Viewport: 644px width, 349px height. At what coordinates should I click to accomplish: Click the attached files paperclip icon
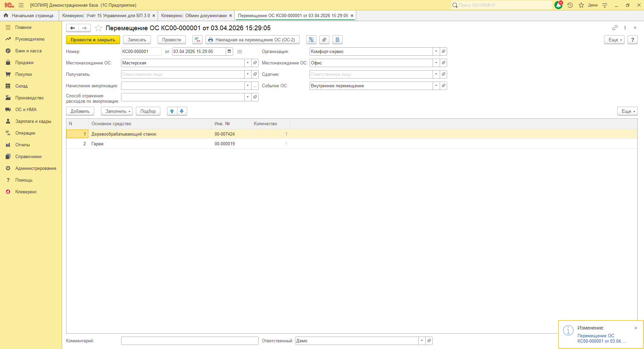point(324,40)
